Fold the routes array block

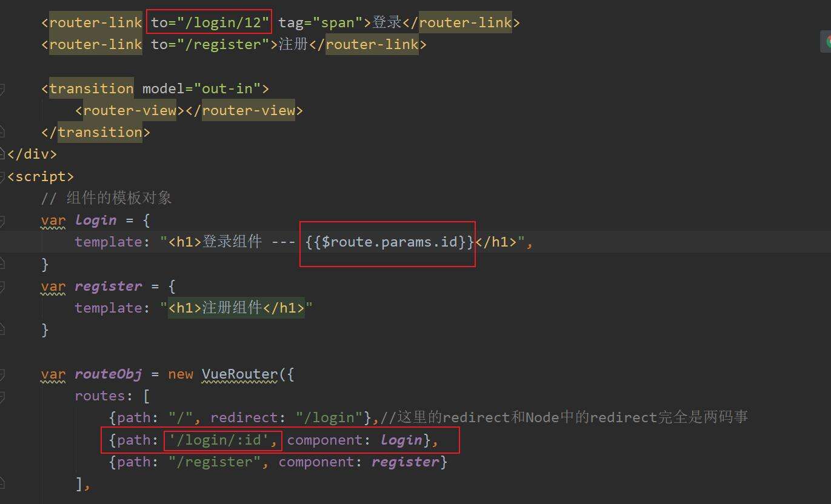coord(2,397)
